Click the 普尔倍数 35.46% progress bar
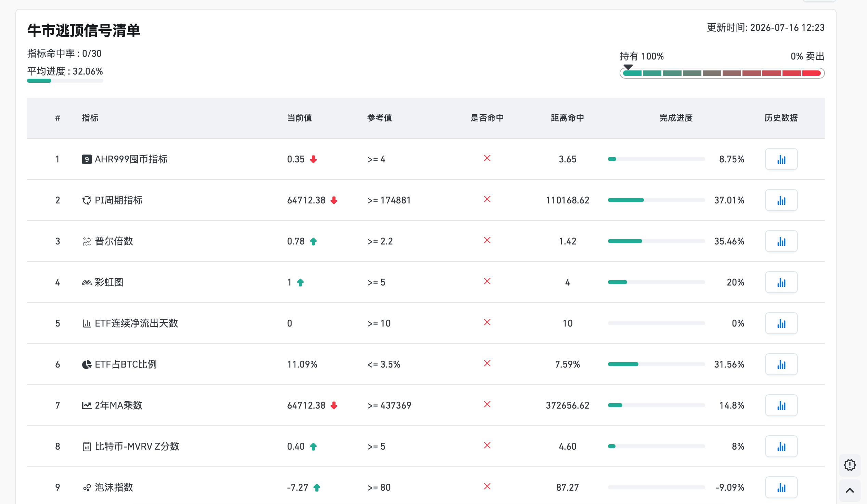The width and height of the screenshot is (867, 504). click(656, 241)
